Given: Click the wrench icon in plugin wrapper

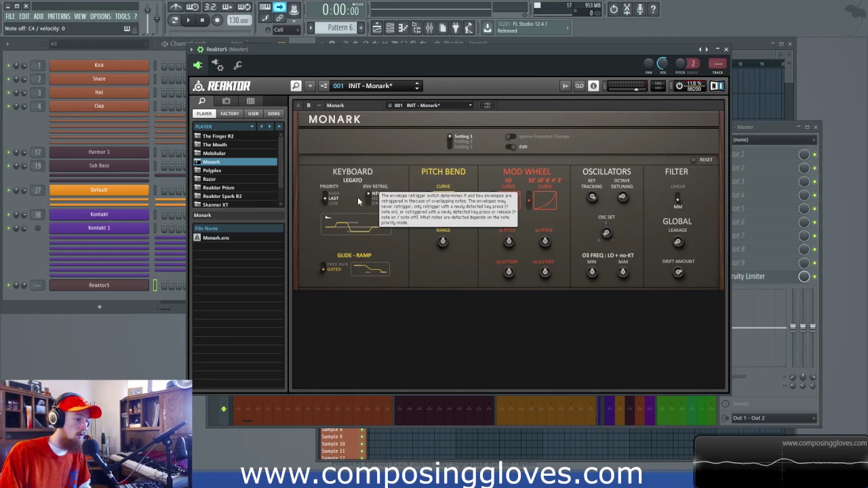Looking at the screenshot, I should coord(238,65).
